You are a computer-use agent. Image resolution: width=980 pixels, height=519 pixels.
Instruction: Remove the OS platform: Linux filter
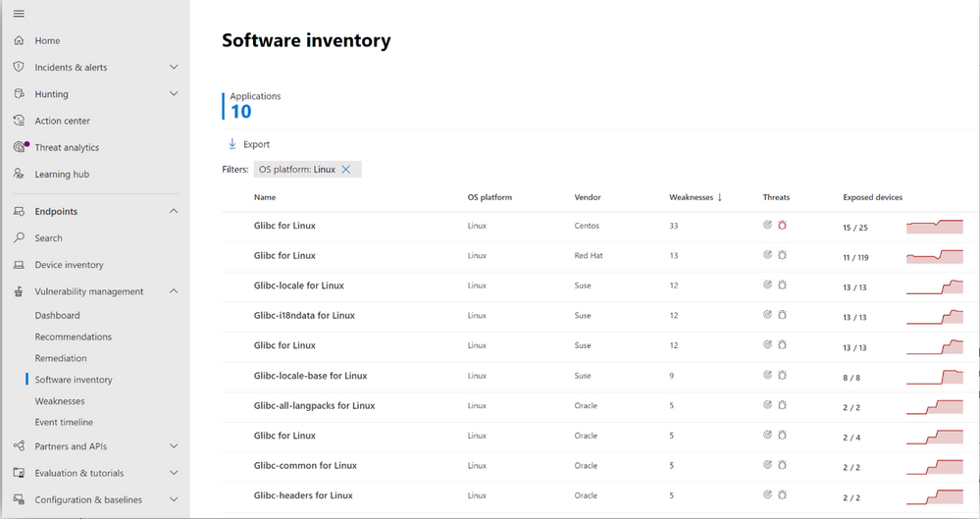345,170
